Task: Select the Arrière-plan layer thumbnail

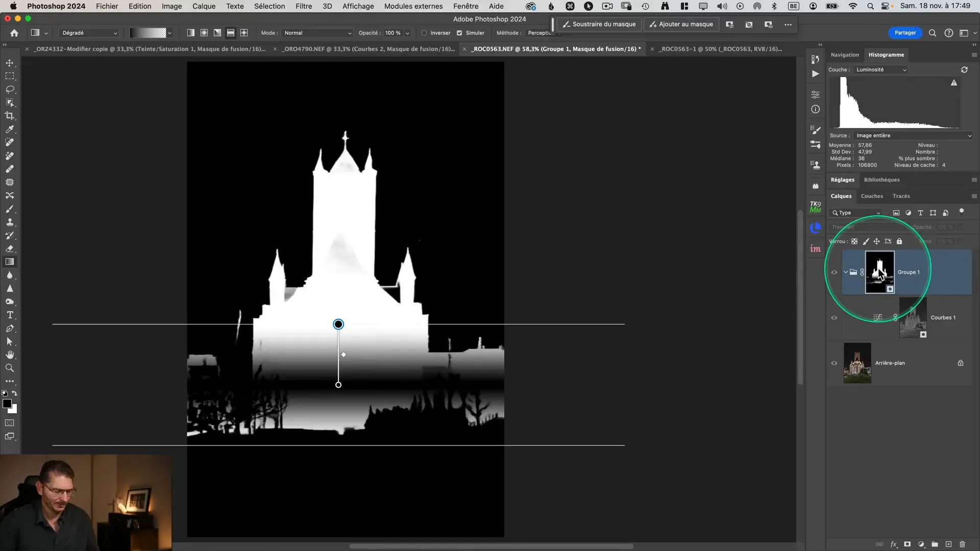Action: 857,363
